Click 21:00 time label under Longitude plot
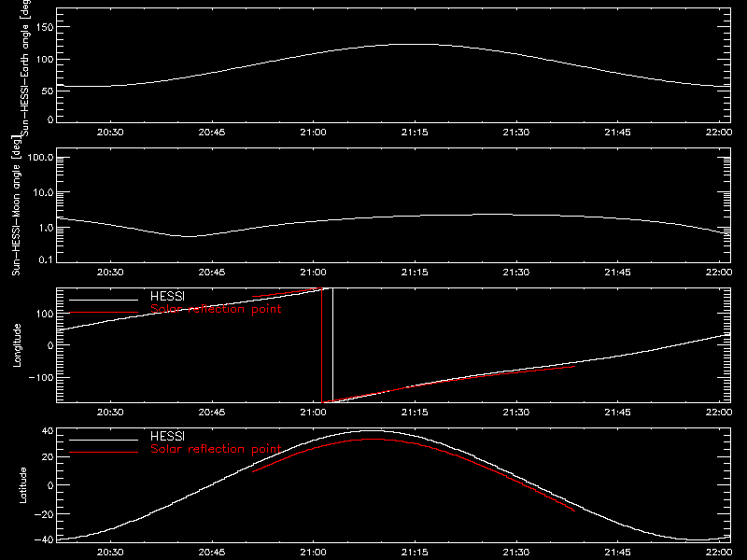The height and width of the screenshot is (560, 747). click(x=313, y=413)
